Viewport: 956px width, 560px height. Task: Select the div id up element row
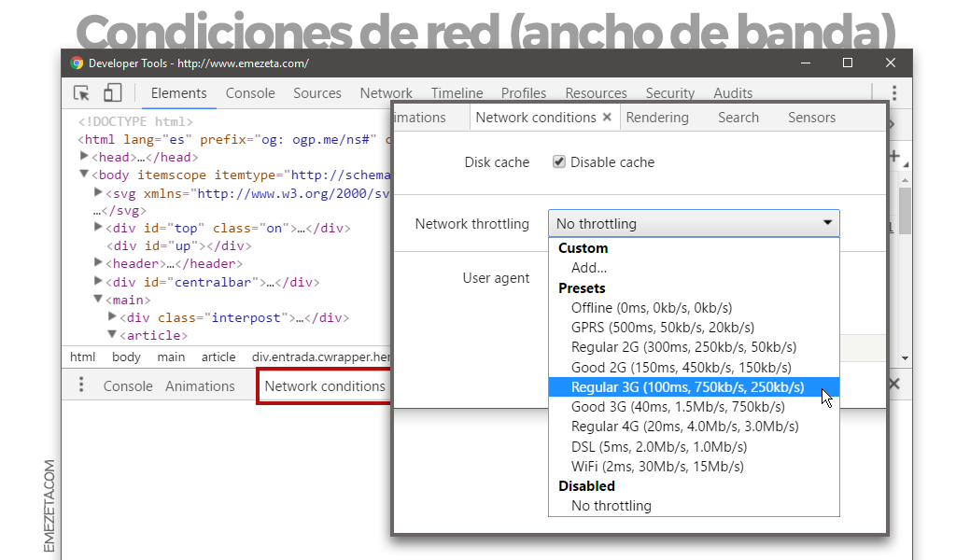(x=178, y=245)
